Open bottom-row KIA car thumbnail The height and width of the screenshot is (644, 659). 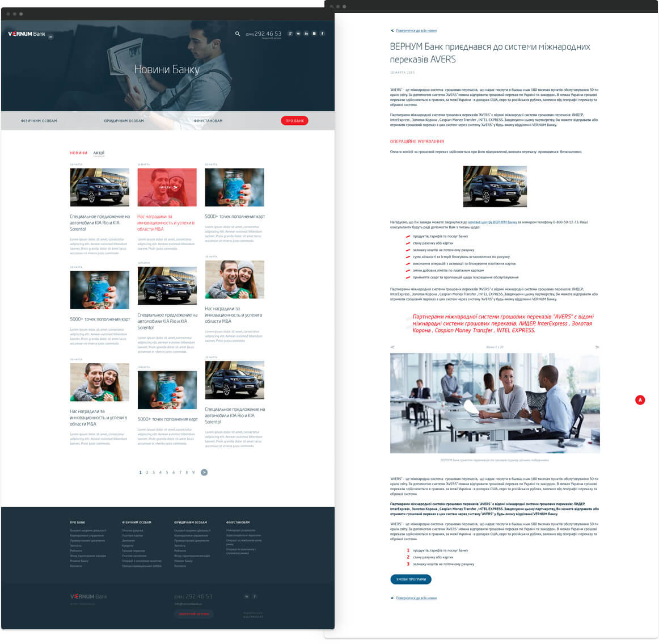point(235,380)
